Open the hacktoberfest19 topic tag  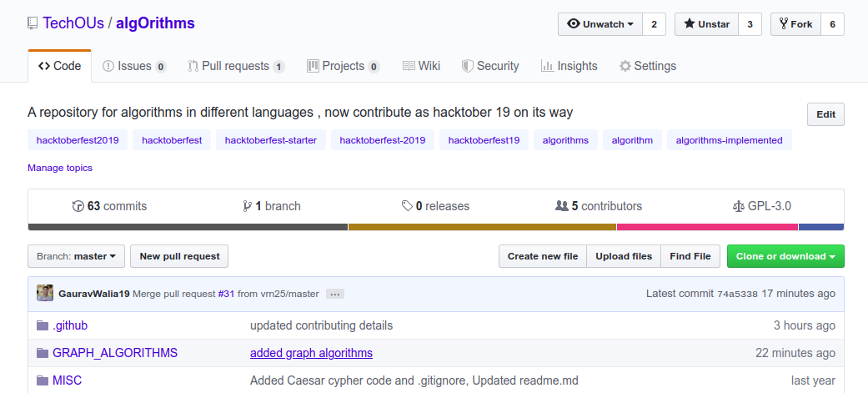pyautogui.click(x=484, y=140)
